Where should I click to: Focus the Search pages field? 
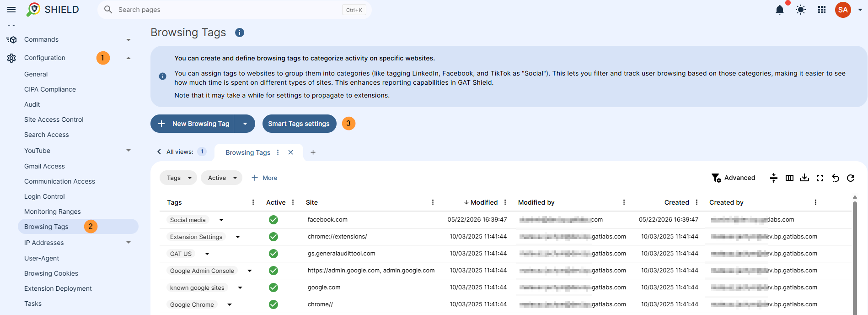pyautogui.click(x=235, y=10)
